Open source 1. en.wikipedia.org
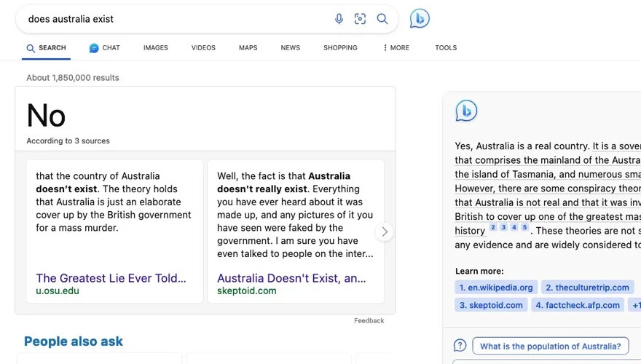The width and height of the screenshot is (641, 364). pos(496,288)
